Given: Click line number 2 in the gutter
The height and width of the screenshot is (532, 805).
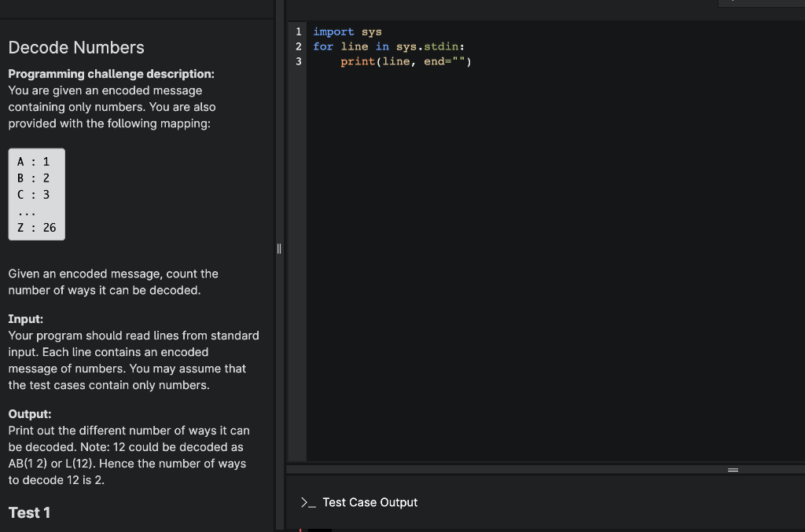Looking at the screenshot, I should tap(298, 46).
